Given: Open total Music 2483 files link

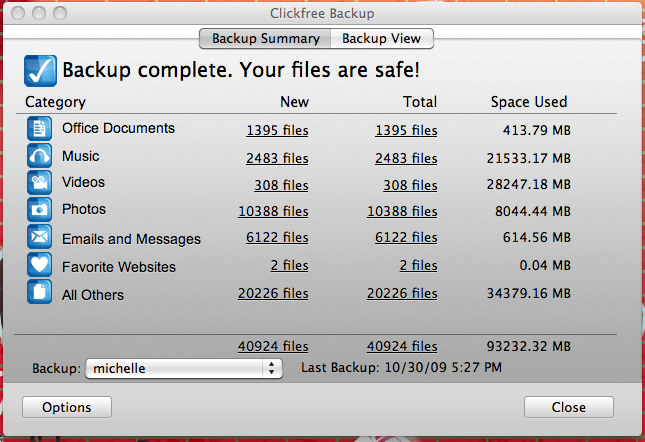Looking at the screenshot, I should pos(406,158).
